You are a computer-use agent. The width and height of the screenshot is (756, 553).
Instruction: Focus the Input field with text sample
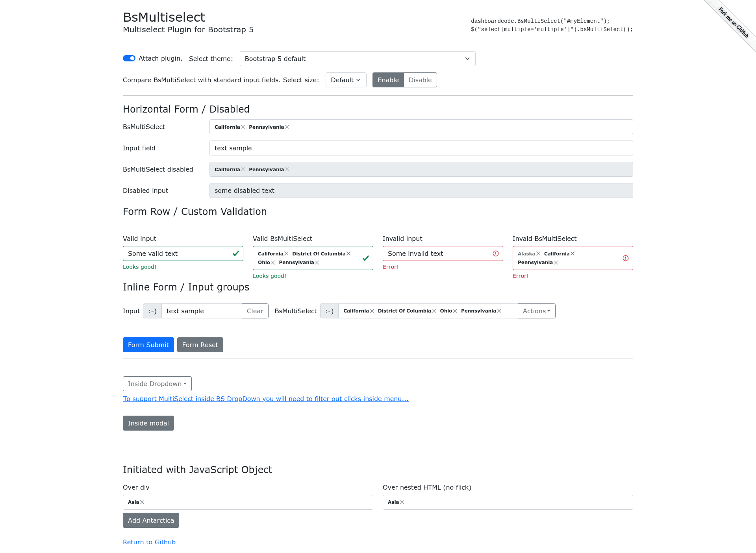[x=421, y=148]
